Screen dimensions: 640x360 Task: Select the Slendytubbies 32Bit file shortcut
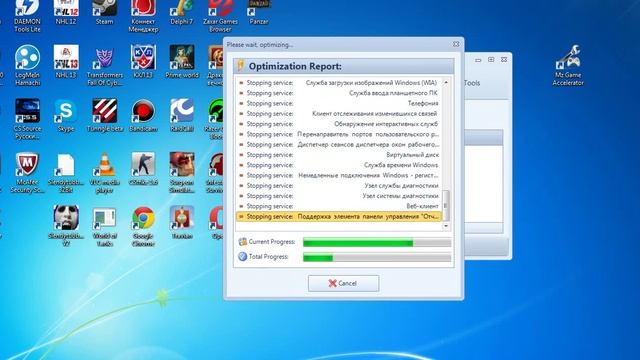(x=66, y=173)
